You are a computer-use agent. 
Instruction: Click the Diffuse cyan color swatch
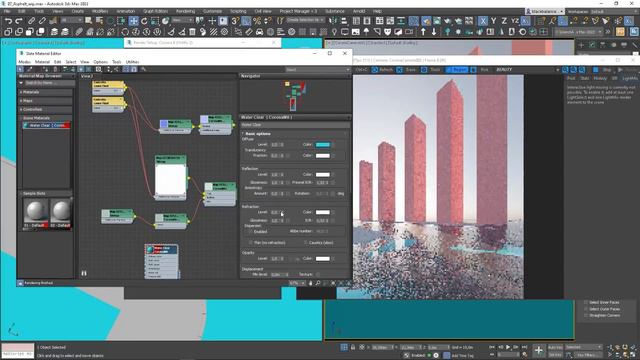pos(322,145)
